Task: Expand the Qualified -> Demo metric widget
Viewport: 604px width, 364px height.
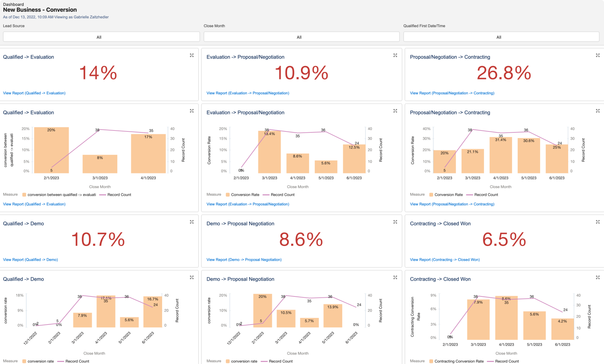Action: 192,222
